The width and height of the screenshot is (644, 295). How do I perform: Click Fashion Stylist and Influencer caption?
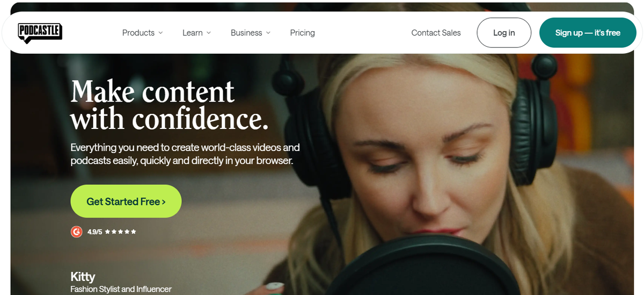(121, 289)
